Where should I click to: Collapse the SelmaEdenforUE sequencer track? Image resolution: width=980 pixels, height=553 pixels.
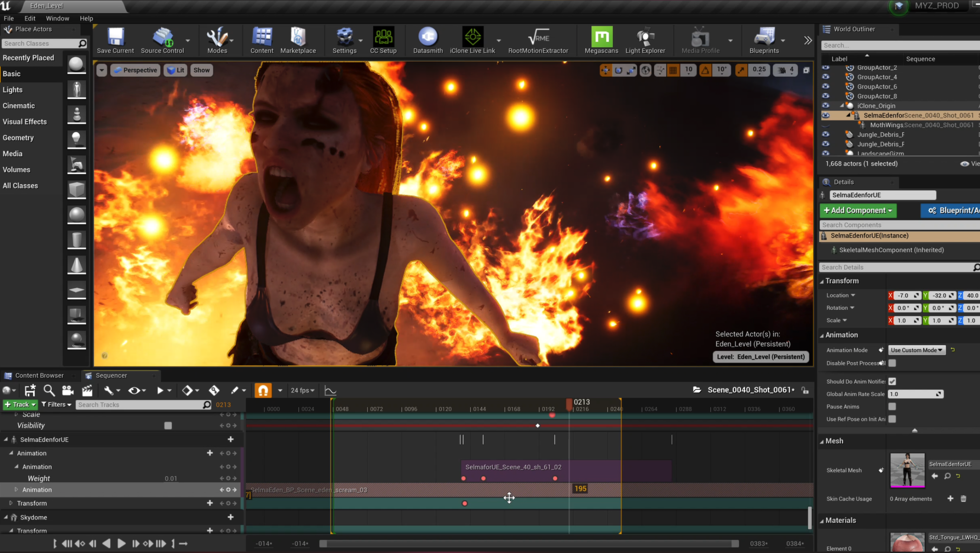[x=6, y=440]
